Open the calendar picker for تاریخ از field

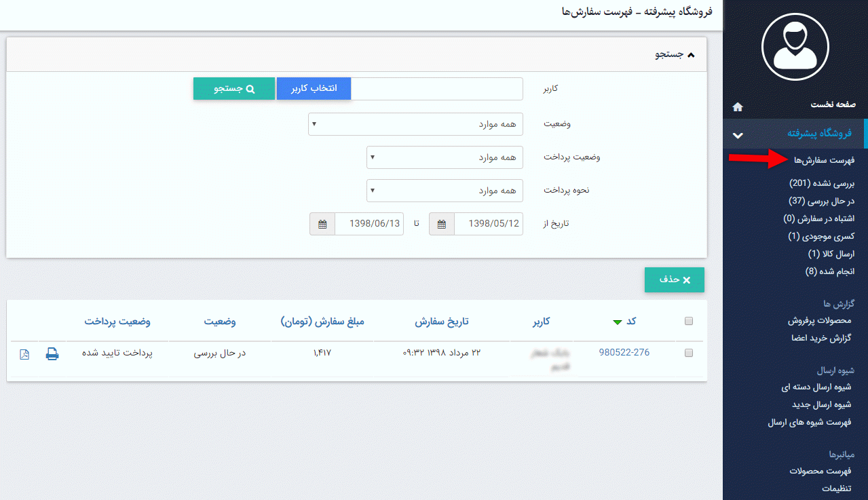441,223
